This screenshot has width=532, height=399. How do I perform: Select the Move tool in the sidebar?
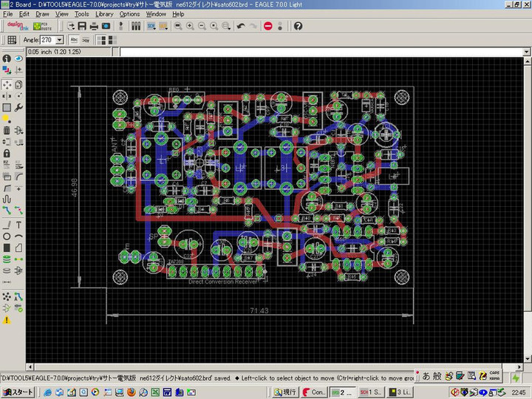(x=7, y=85)
